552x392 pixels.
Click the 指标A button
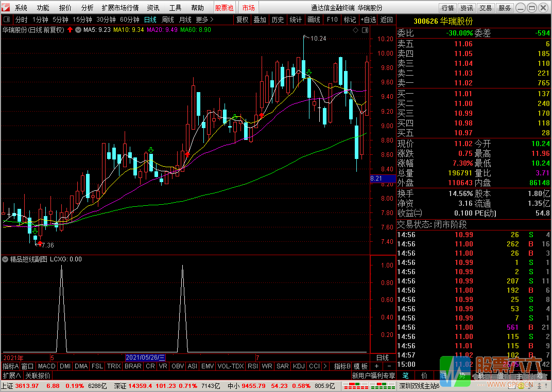[x=11, y=366]
